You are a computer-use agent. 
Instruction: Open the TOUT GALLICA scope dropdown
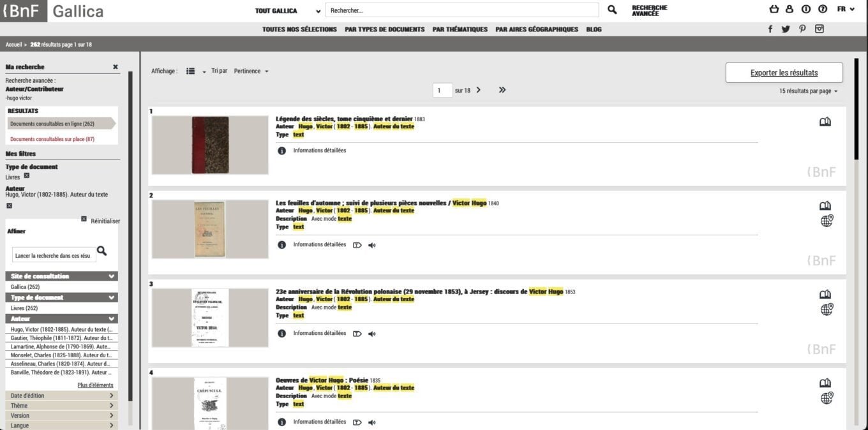coord(288,11)
